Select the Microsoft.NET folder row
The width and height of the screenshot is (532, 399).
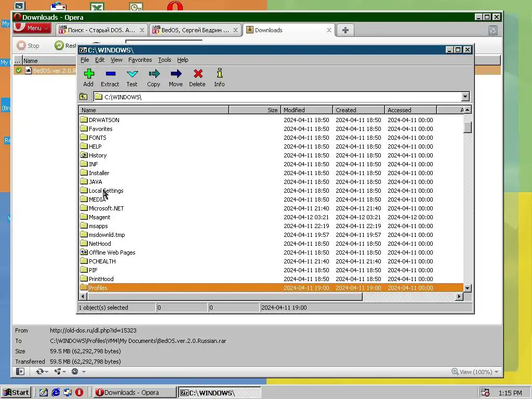pos(271,208)
